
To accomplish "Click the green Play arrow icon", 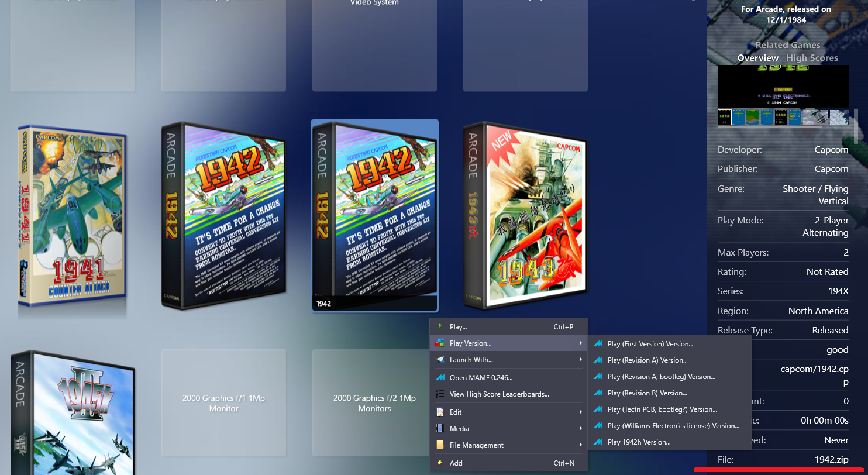I will (x=440, y=326).
